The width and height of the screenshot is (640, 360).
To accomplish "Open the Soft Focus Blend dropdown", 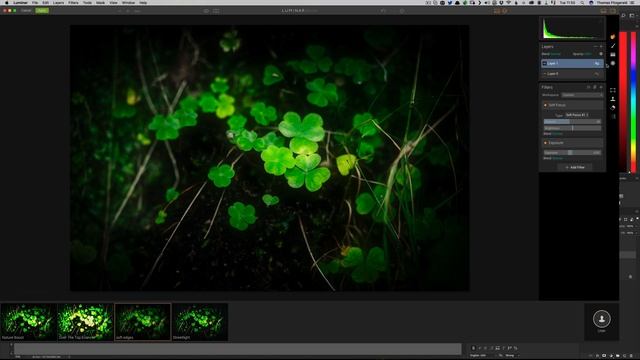I will coord(558,134).
